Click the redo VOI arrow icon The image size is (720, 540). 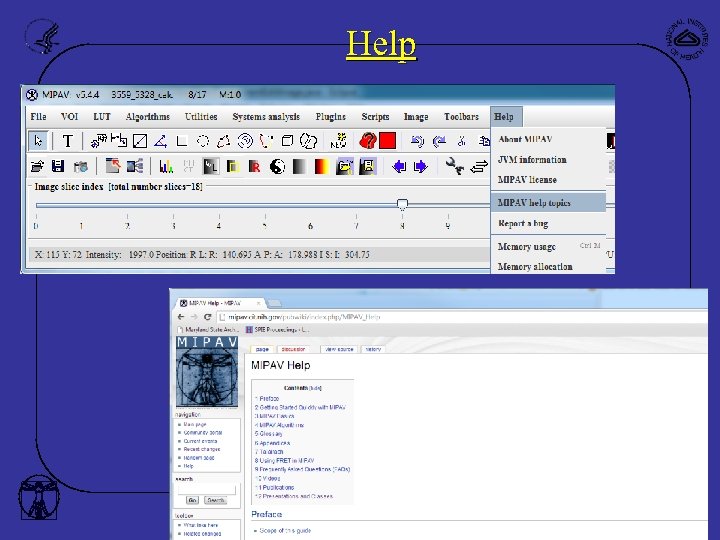439,141
